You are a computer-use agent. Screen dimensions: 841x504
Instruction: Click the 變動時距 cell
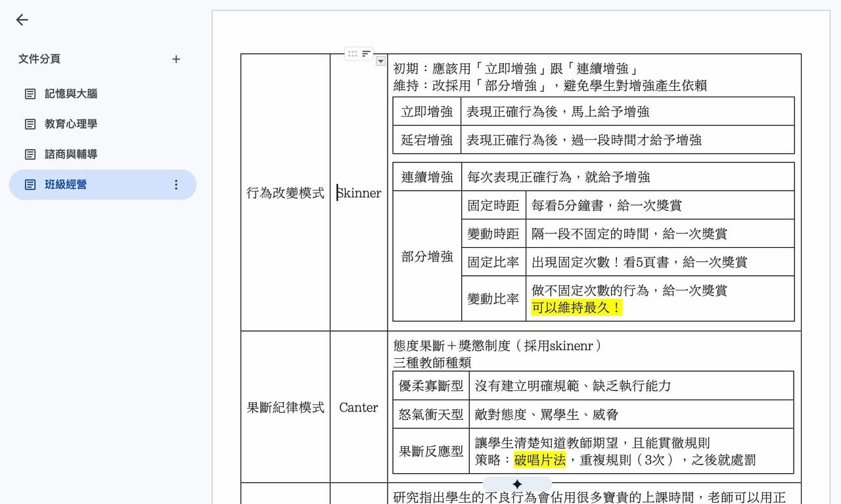(x=493, y=233)
